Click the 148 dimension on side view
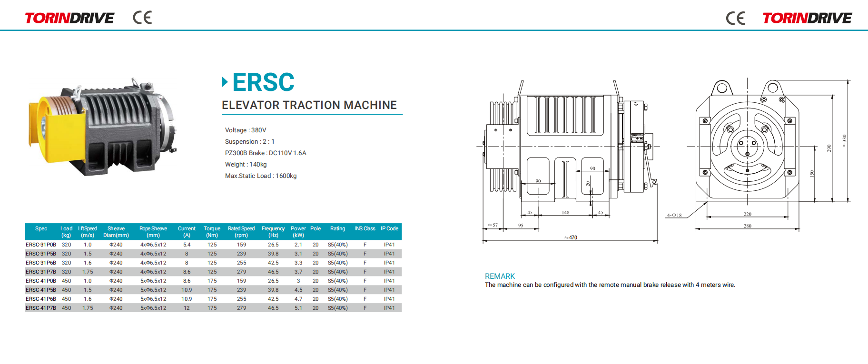Image resolution: width=868 pixels, height=364 pixels. click(x=565, y=213)
